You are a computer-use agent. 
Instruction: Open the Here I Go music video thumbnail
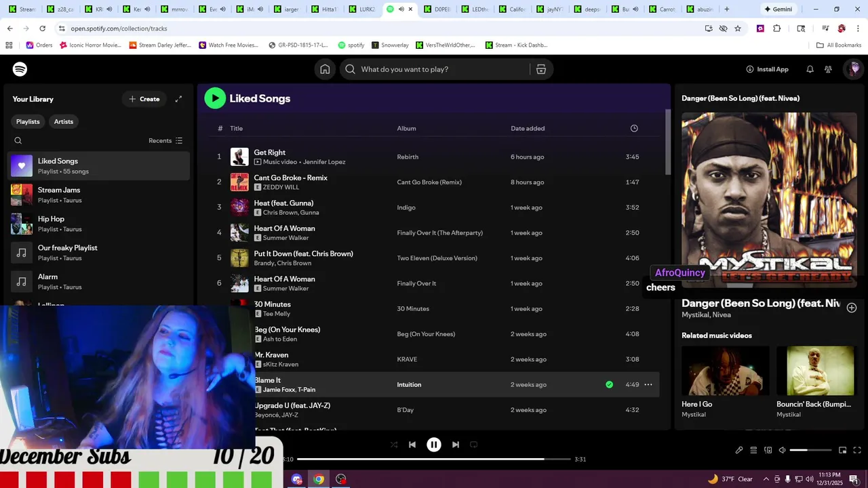(725, 371)
